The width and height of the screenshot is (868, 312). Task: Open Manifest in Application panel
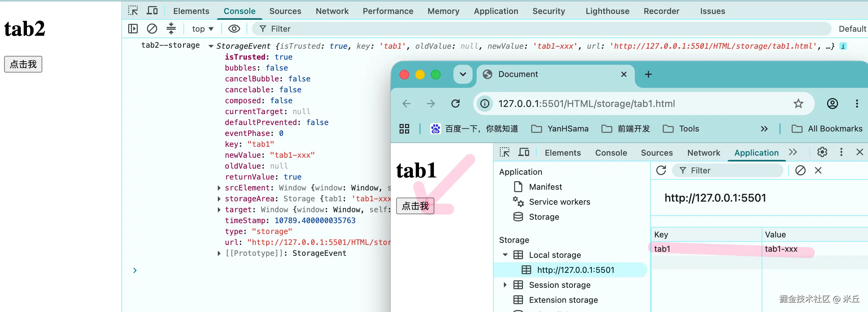click(x=545, y=187)
